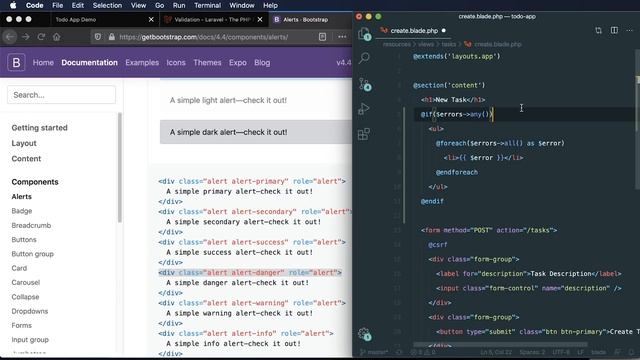This screenshot has height=360, width=640.
Task: Open the Themes link in the navbar
Action: coord(207,62)
